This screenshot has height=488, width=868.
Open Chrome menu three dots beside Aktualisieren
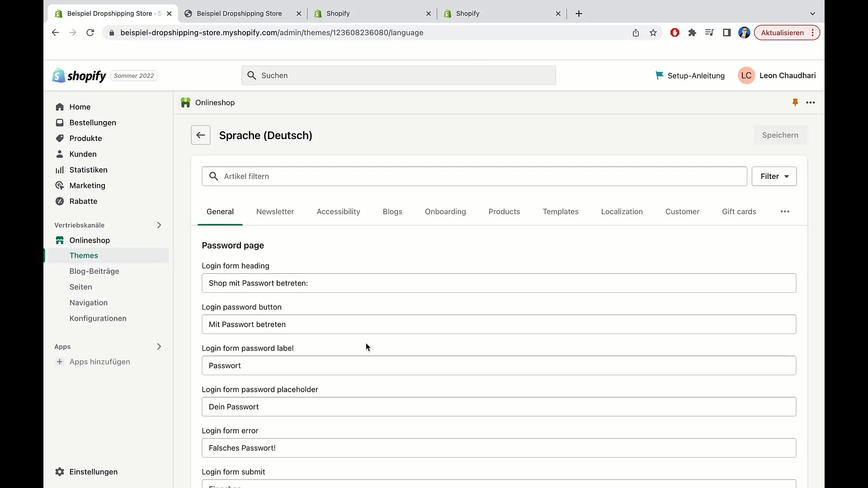(813, 33)
